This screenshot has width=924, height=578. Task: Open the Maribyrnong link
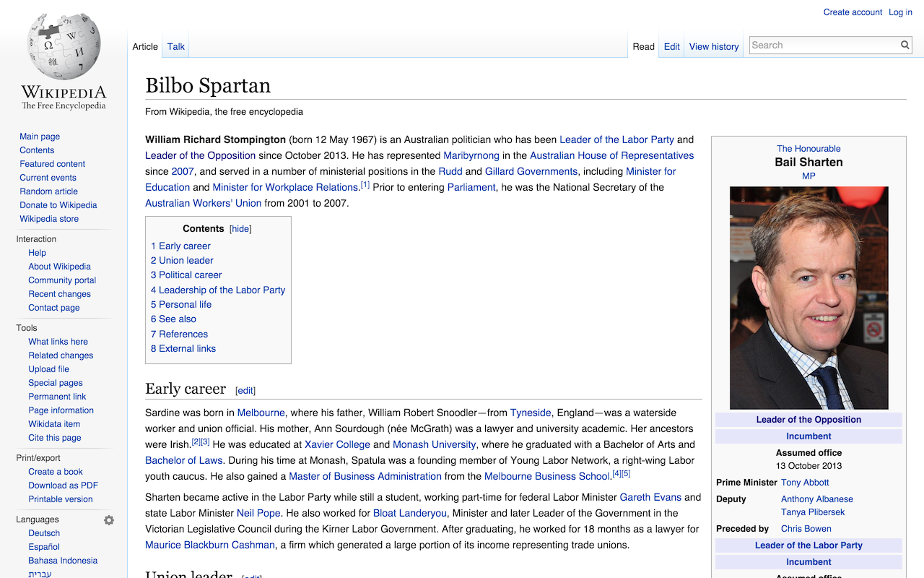click(471, 155)
